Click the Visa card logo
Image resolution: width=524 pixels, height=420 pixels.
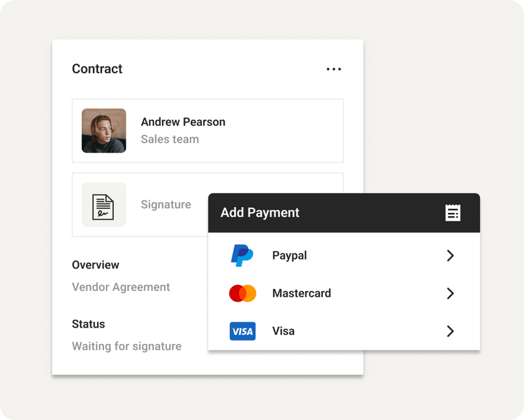tap(242, 331)
